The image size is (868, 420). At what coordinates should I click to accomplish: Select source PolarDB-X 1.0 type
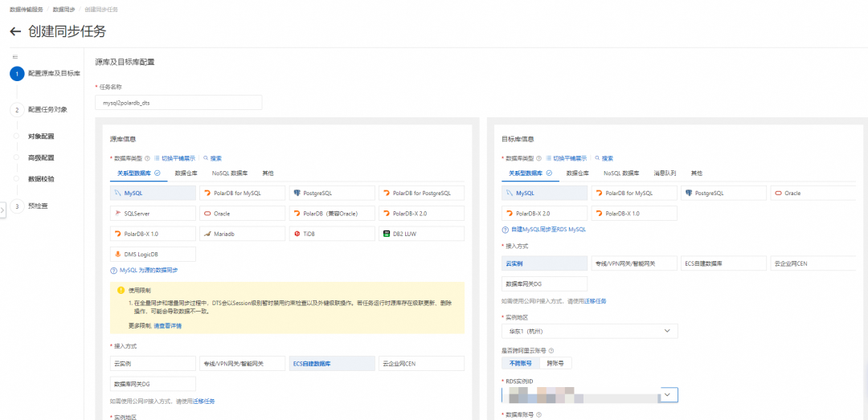coord(154,234)
